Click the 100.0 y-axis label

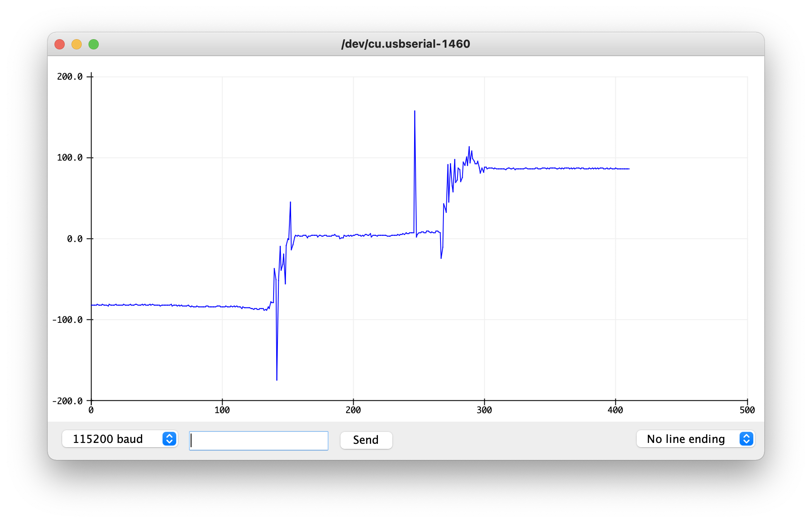tap(70, 158)
